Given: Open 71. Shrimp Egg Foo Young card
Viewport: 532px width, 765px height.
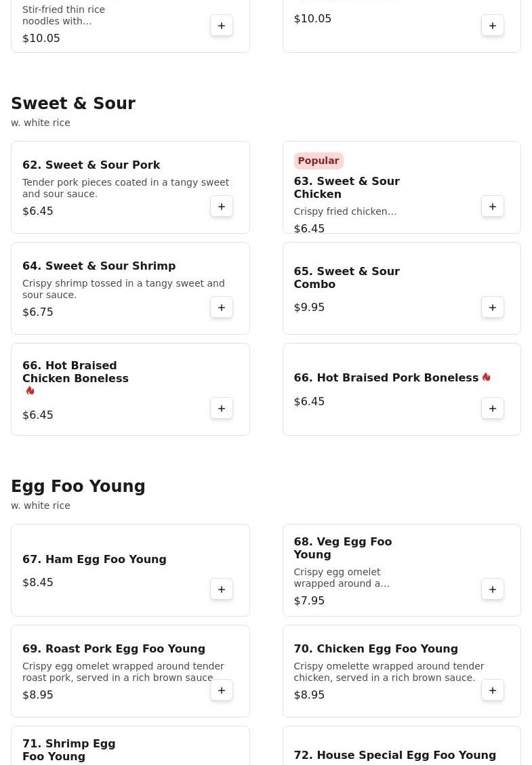Looking at the screenshot, I should (x=68, y=749).
